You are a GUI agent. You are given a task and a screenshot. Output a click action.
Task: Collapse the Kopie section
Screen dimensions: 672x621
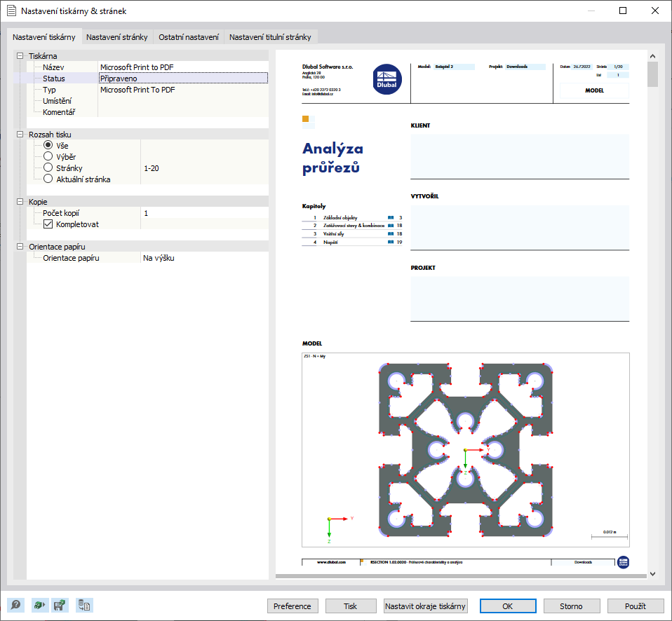(x=20, y=201)
